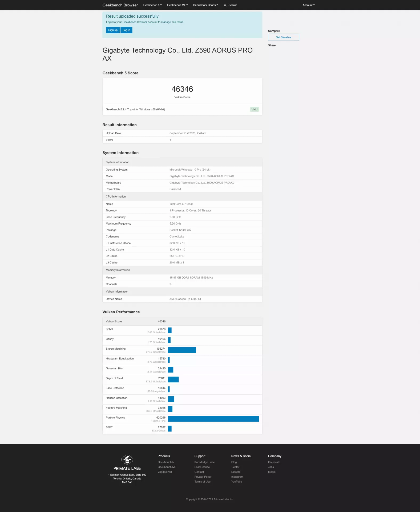This screenshot has height=512, width=420.
Task: Open the Privacy Policy link
Action: (203, 477)
